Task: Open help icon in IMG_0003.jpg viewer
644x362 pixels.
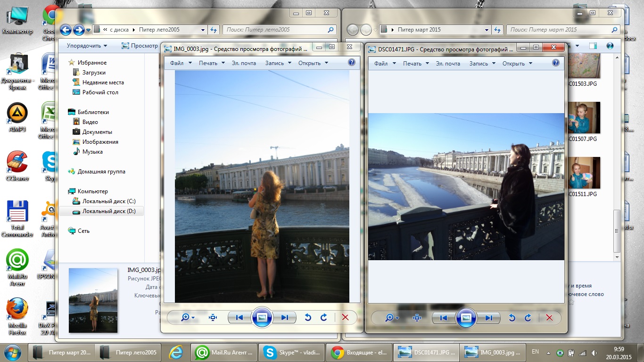Action: pyautogui.click(x=352, y=62)
